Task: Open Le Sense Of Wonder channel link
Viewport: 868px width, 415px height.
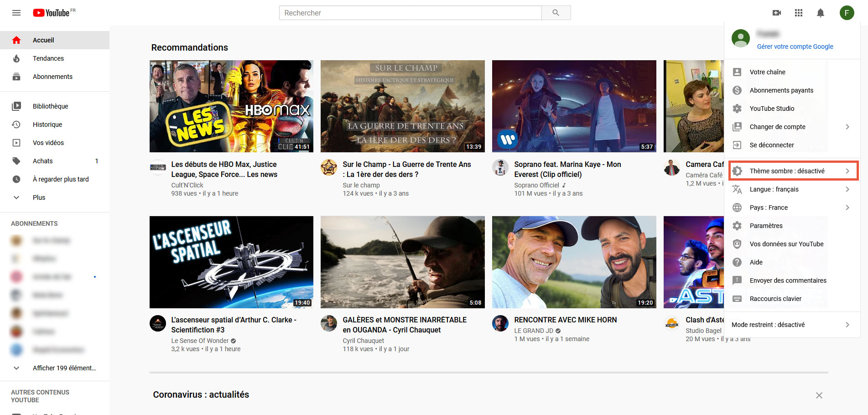Action: (200, 341)
